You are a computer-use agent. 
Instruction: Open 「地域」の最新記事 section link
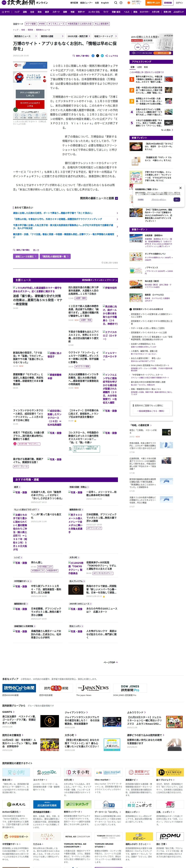pos(141,425)
